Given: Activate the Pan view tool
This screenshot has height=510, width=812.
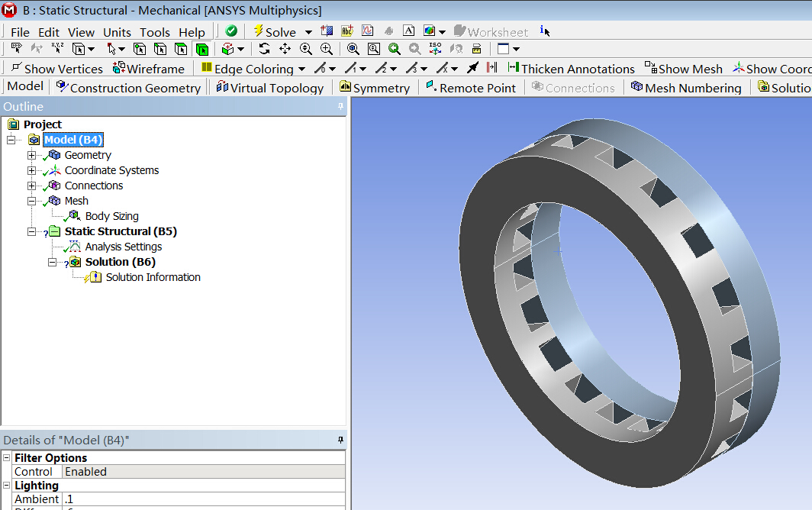Looking at the screenshot, I should (285, 49).
